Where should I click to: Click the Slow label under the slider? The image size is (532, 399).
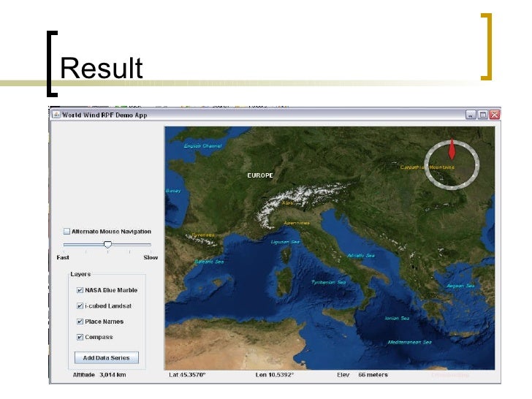(x=151, y=257)
